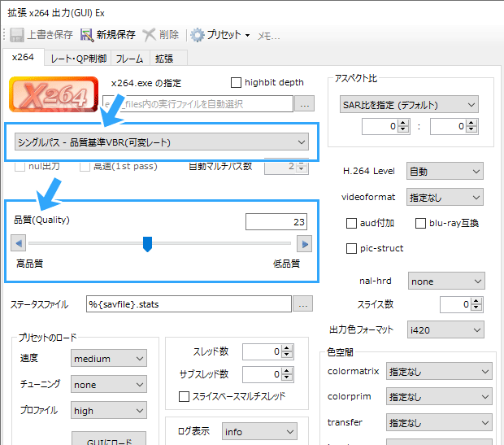The height and width of the screenshot is (445, 504).
Task: Enable the blu-ray互換 checkbox
Action: 421,223
